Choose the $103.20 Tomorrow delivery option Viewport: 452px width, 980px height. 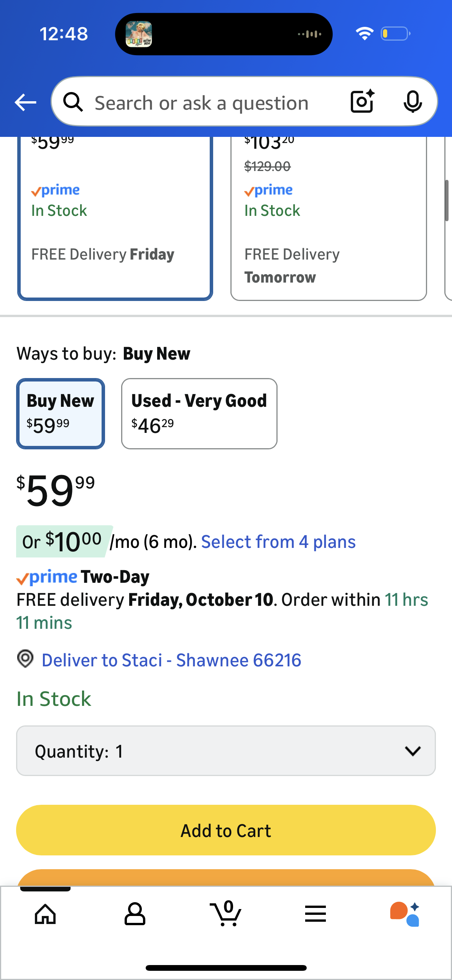pos(328,219)
